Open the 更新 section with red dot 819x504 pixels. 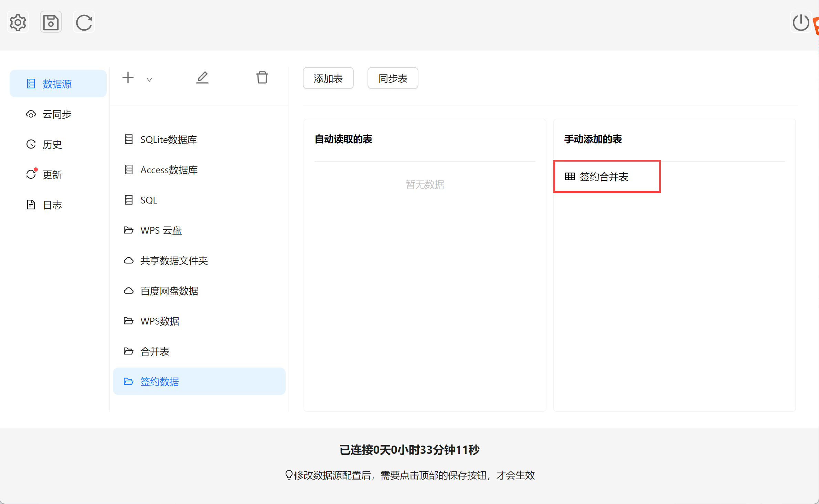pos(52,175)
